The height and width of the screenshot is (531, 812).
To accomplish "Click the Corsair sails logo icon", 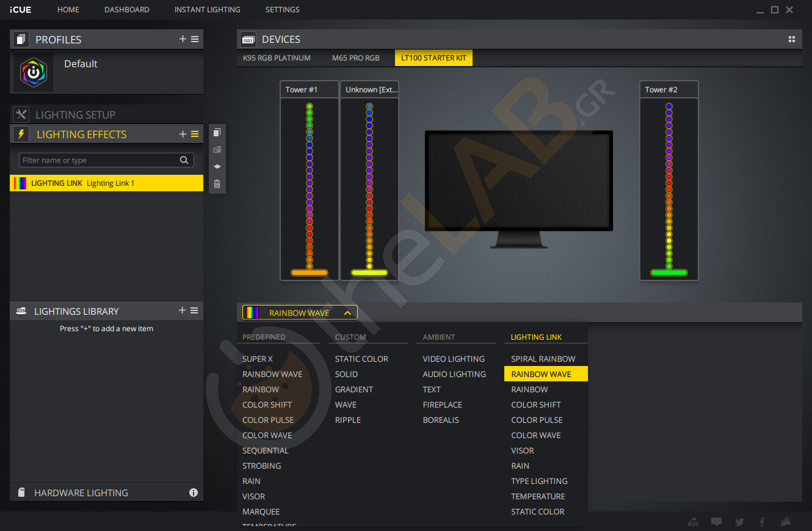I will [786, 522].
